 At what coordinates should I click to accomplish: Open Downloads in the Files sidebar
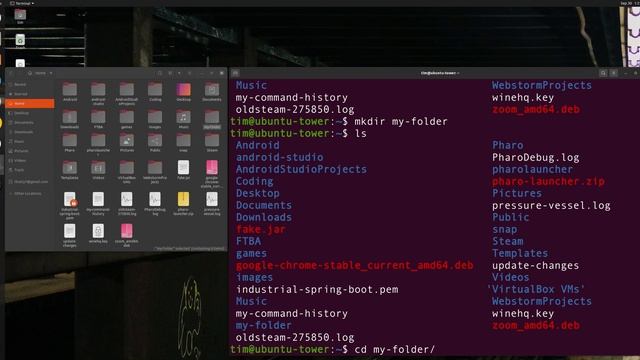click(30, 132)
